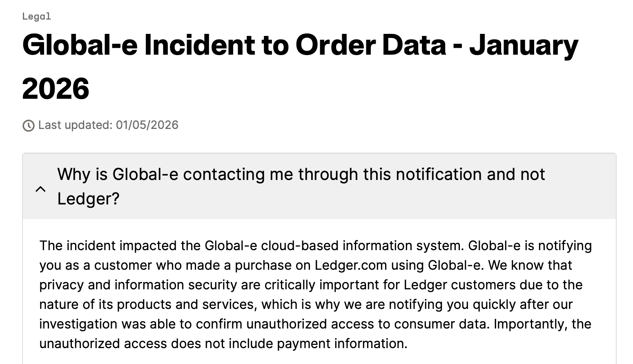Select the gray accordion header bar
The width and height of the screenshot is (633, 364).
tap(319, 186)
